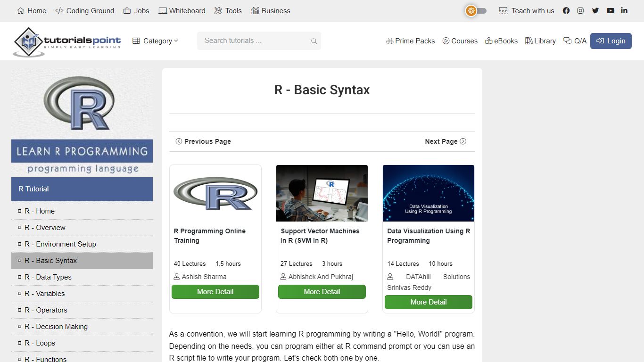Click the search magnifier icon
644x362 pixels.
click(x=314, y=41)
